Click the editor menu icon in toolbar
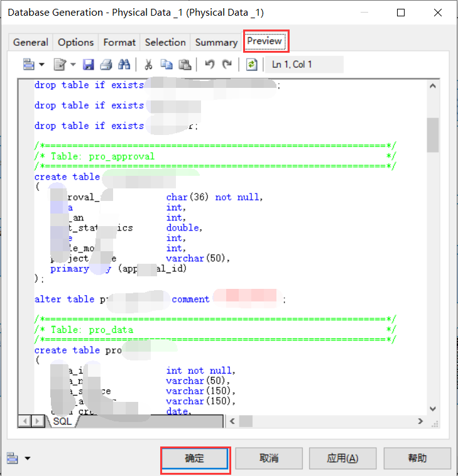This screenshot has width=458, height=476. point(28,64)
